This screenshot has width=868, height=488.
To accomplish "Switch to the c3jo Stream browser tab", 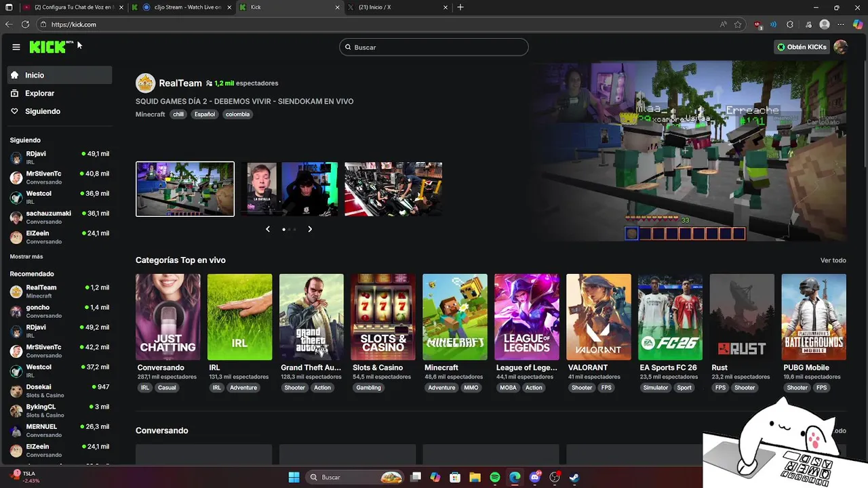I will (182, 7).
